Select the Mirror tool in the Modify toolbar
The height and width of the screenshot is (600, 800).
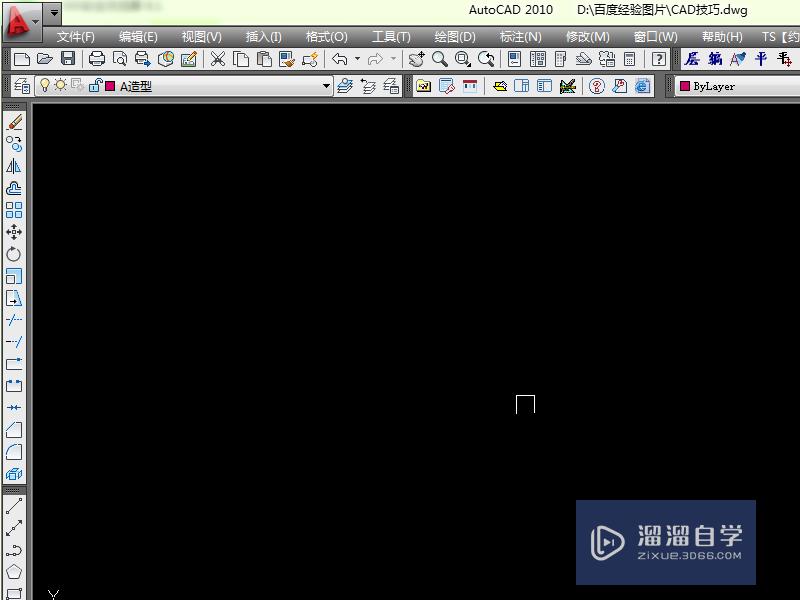pos(14,166)
